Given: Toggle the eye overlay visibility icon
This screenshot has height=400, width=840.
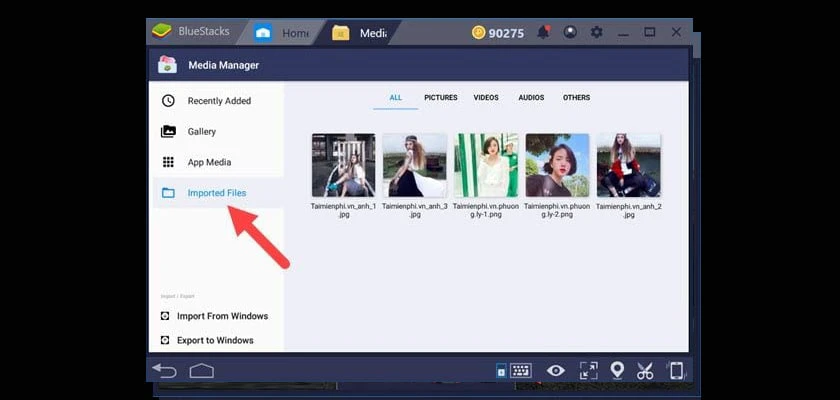Looking at the screenshot, I should 556,371.
